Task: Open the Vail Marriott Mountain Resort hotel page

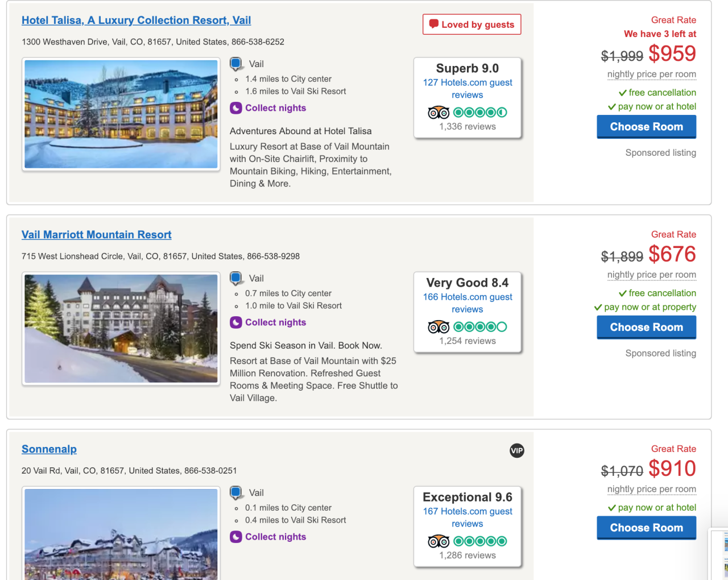Action: [x=96, y=234]
